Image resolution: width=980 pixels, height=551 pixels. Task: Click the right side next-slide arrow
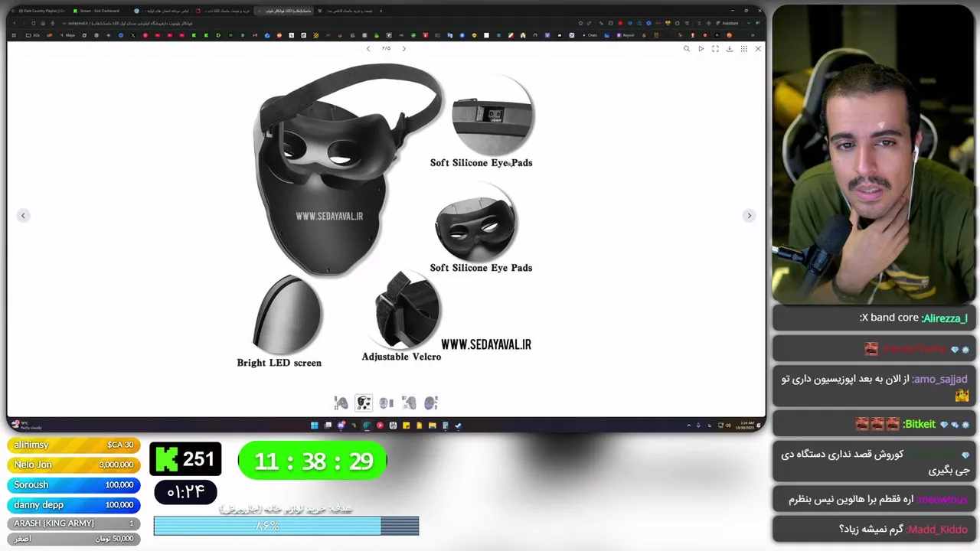750,216
